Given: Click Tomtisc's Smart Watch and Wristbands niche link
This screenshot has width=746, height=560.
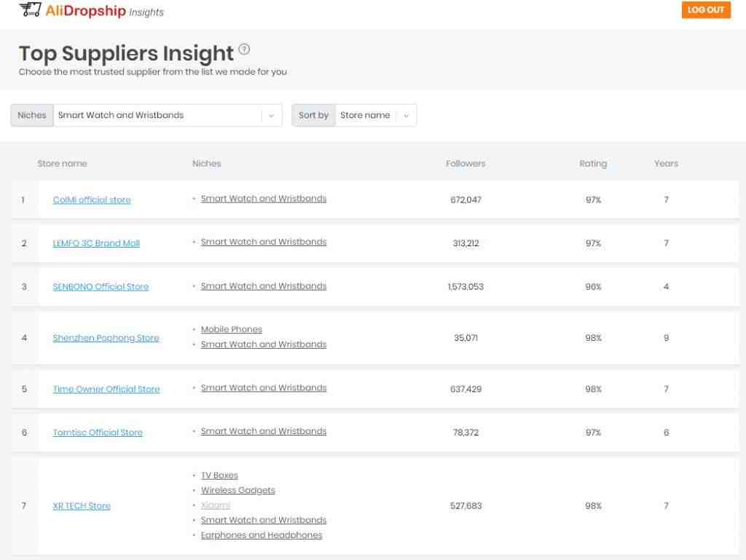Looking at the screenshot, I should point(264,431).
